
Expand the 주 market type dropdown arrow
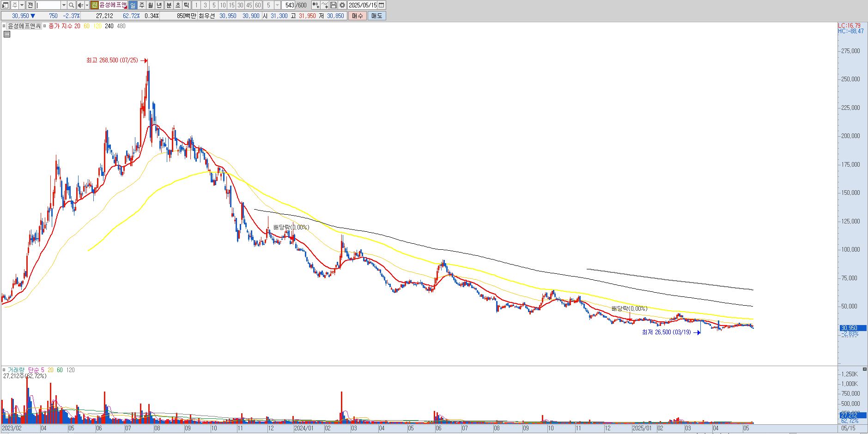(x=22, y=5)
